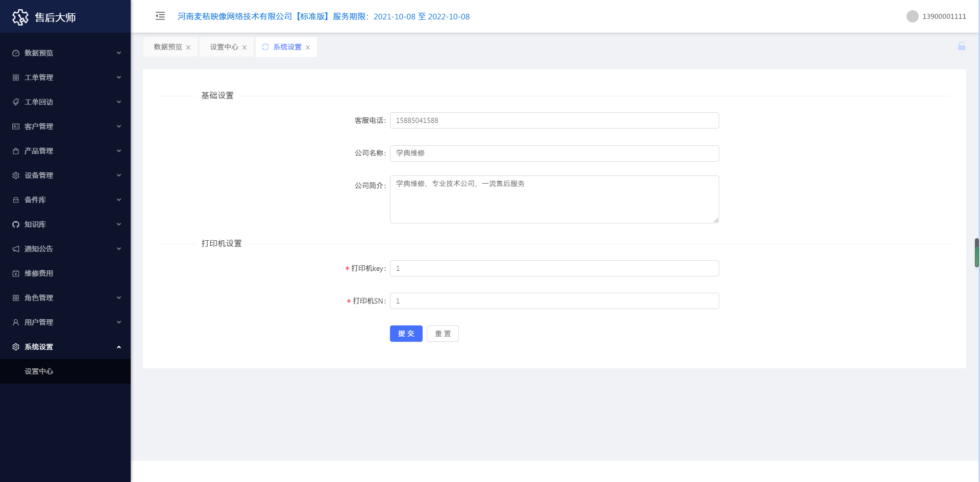Open the 客户管理 customer management icon

[15, 126]
